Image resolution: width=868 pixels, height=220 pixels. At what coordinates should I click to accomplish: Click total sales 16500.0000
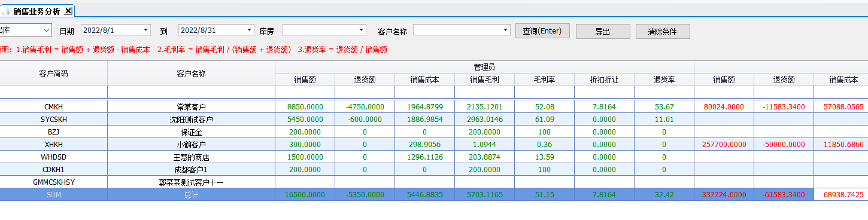coord(305,194)
